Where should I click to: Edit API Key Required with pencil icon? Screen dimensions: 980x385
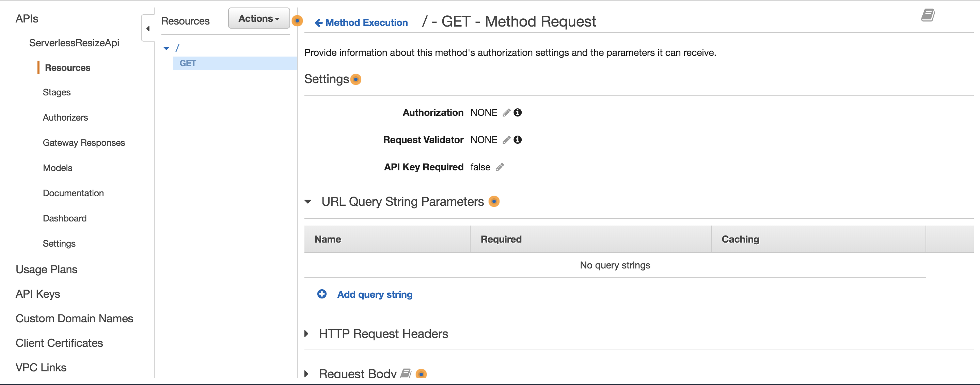[x=500, y=167]
